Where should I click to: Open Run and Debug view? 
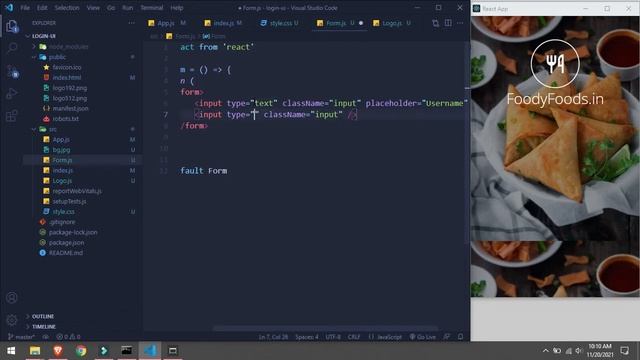[x=12, y=94]
